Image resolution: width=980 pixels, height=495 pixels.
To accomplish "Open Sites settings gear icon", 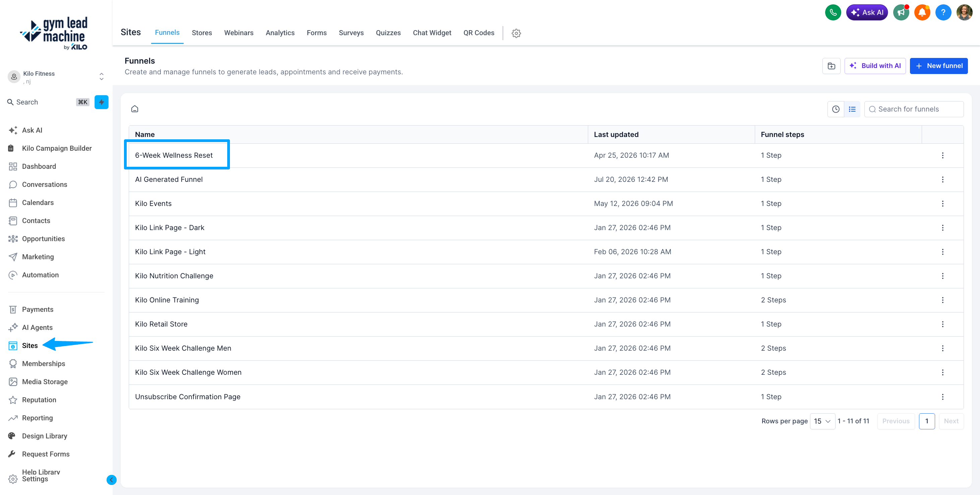I will click(516, 33).
